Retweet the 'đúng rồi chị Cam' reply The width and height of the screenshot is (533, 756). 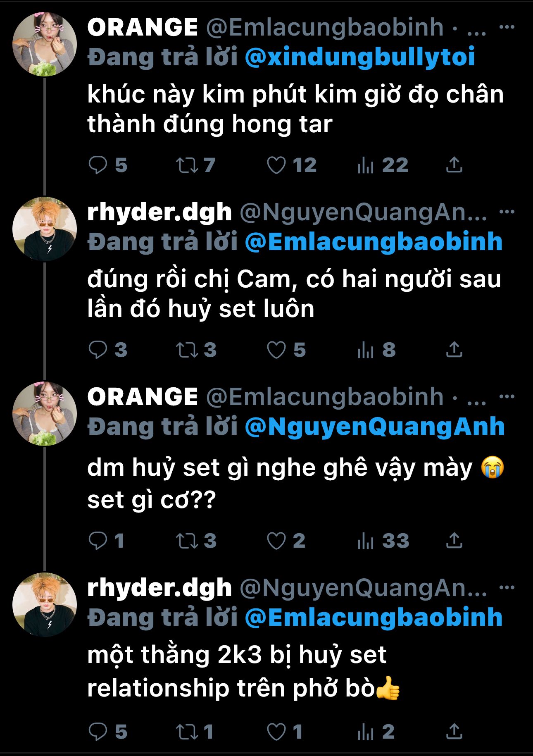[x=187, y=350]
